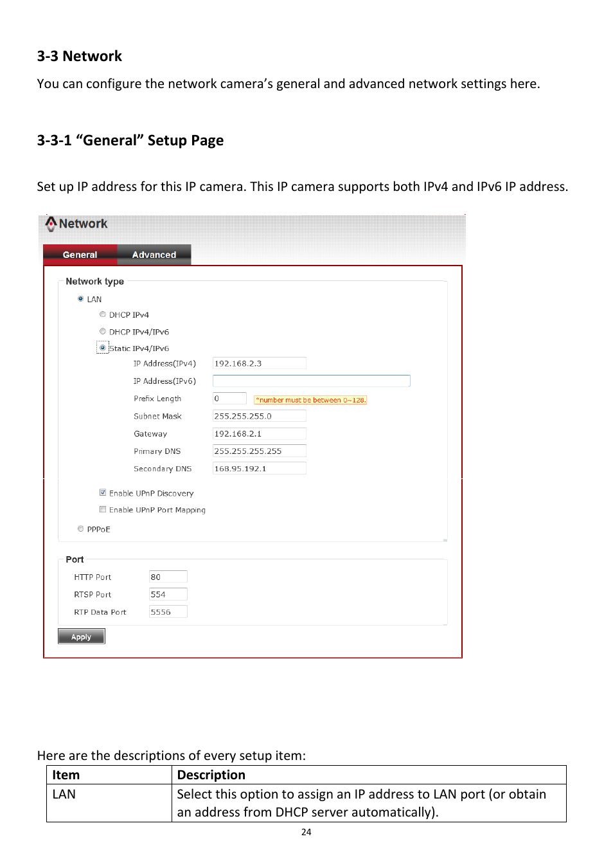
Task: Click the Network logo icon
Action: tap(51, 224)
